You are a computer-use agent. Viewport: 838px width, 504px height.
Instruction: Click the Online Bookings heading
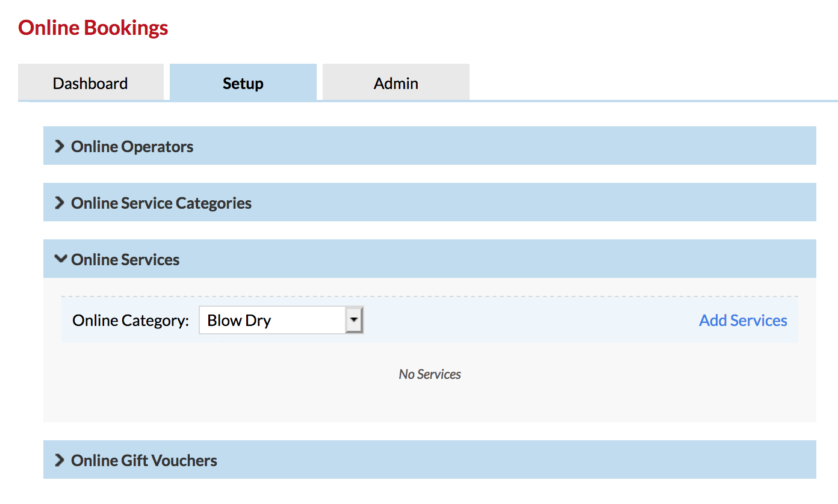(x=93, y=27)
